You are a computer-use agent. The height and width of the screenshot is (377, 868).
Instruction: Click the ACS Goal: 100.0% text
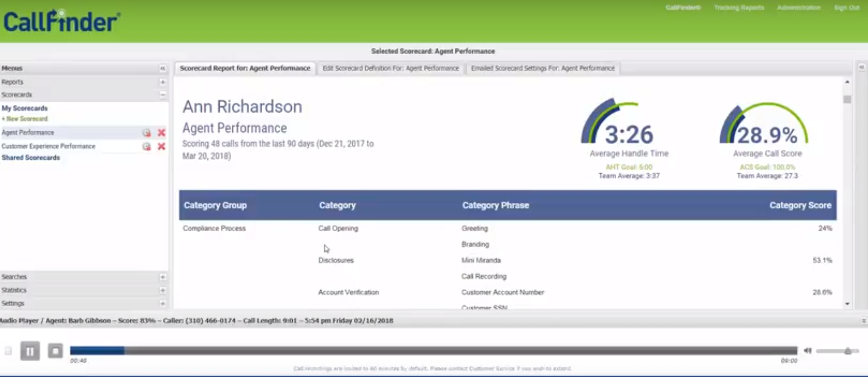pyautogui.click(x=767, y=167)
